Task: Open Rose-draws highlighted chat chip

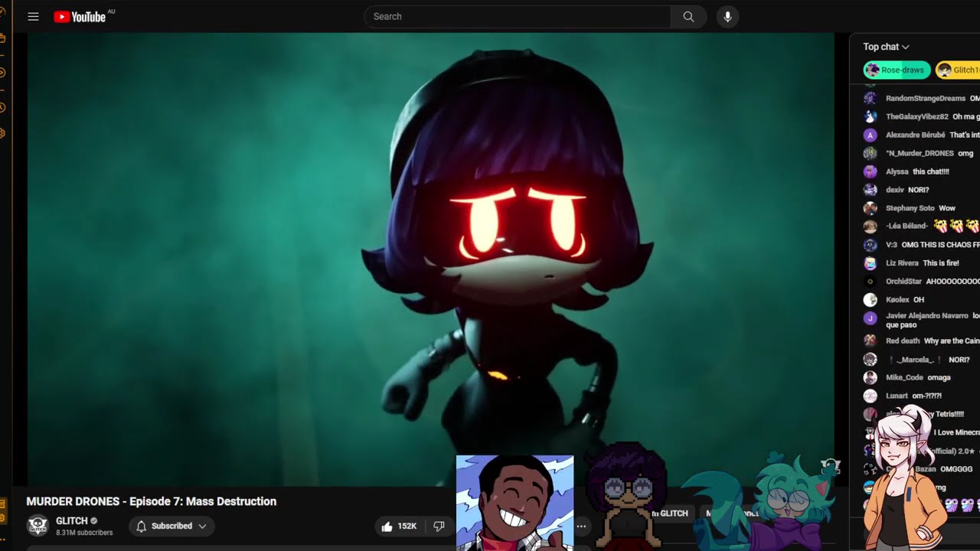Action: (897, 70)
